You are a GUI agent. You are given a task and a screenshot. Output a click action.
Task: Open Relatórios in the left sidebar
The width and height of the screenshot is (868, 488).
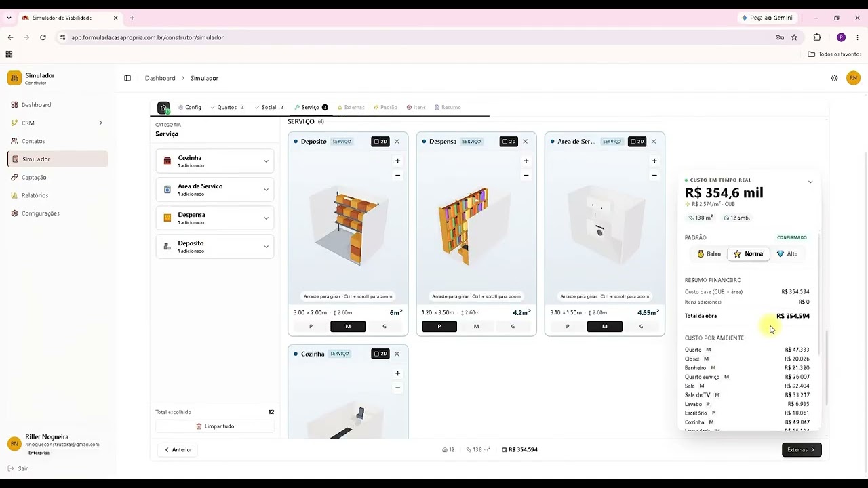[x=57, y=195]
